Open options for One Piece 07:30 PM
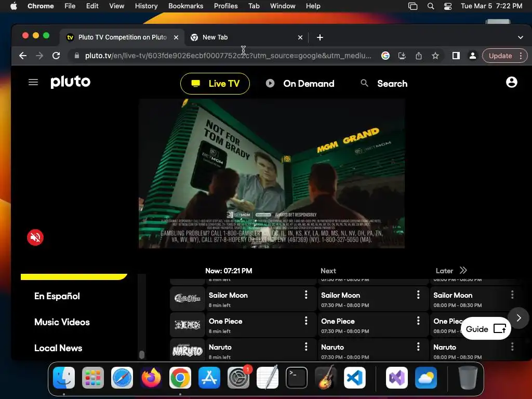Screen dimensions: 532x399 pos(418,321)
